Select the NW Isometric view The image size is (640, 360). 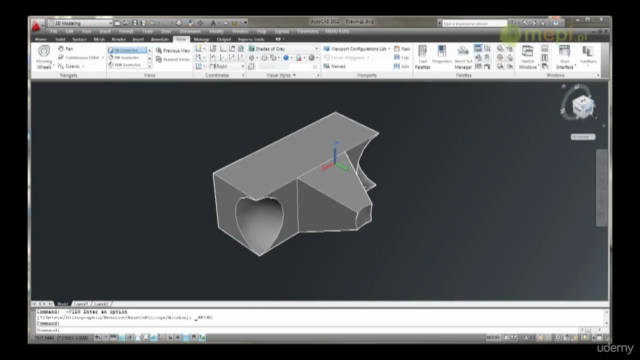tap(127, 65)
